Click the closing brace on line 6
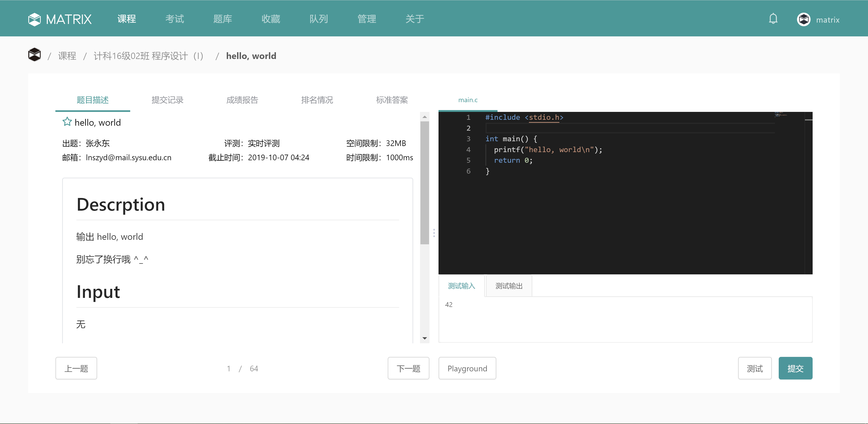This screenshot has width=868, height=424. coord(487,171)
